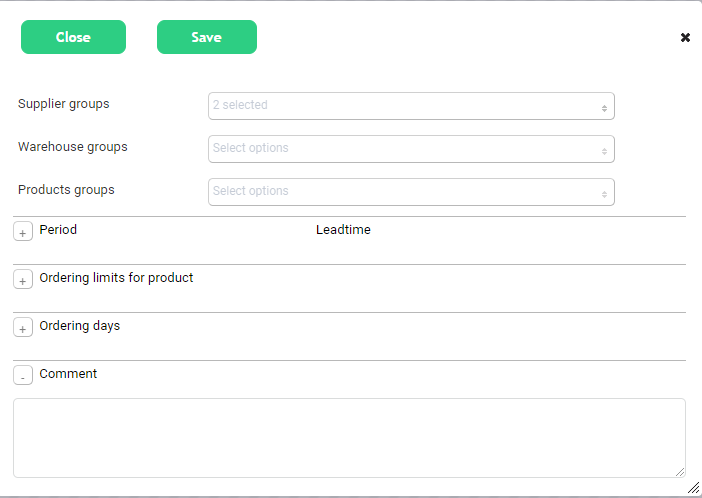Grab the comment textarea resize handle

click(x=680, y=471)
